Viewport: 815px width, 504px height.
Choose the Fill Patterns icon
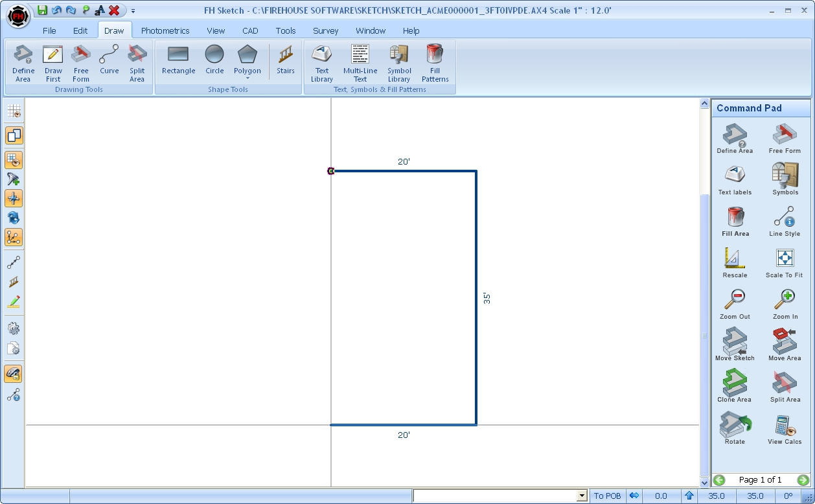(435, 63)
